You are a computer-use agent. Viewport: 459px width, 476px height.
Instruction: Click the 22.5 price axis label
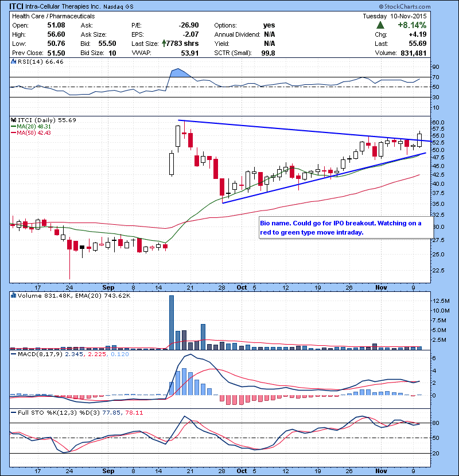pyautogui.click(x=438, y=270)
